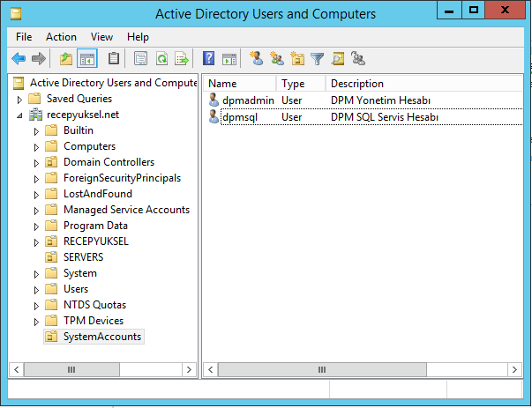Maximize the Active Directory window
Screen dimensions: 532x408
pyautogui.click(x=474, y=10)
